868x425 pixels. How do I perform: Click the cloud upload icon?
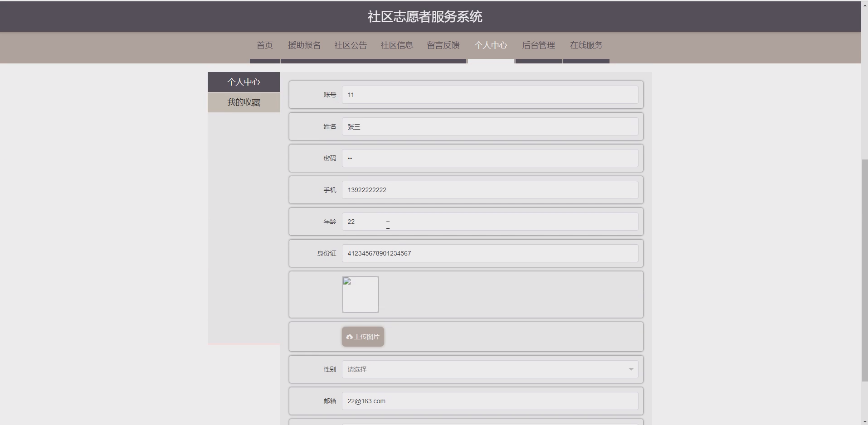coord(349,337)
